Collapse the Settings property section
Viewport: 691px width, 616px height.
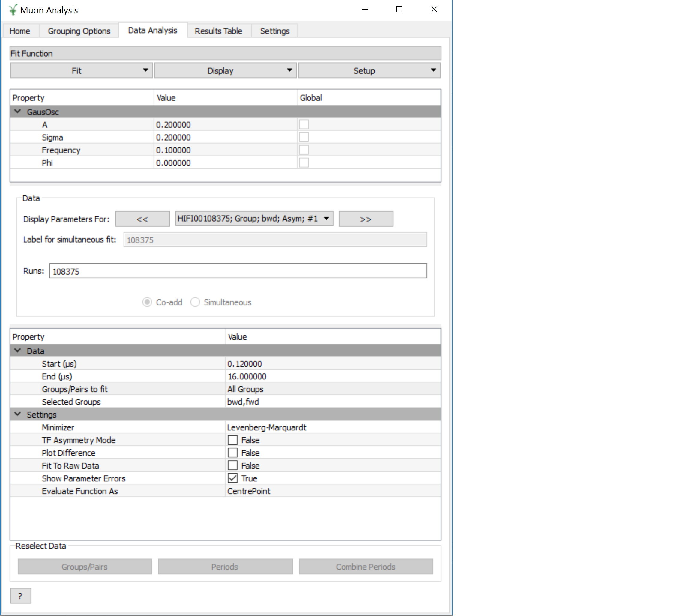[x=18, y=414]
